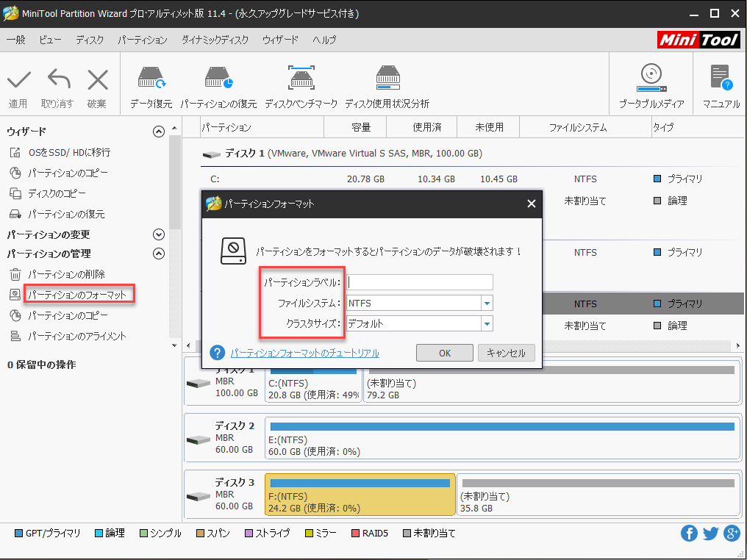Viewport: 747px width, 560px height.
Task: Open the 一般 menu
Action: (15, 40)
